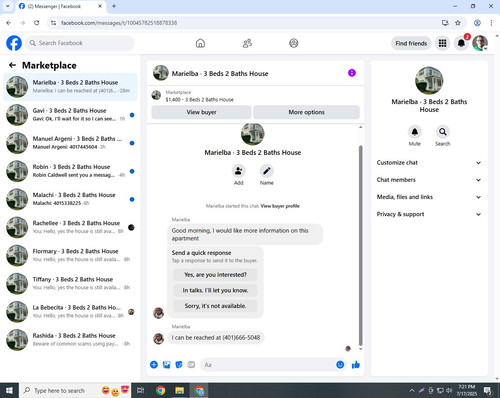Viewport: 500px width, 398px height.
Task: Choose a GIF from the composer
Action: [x=191, y=365]
